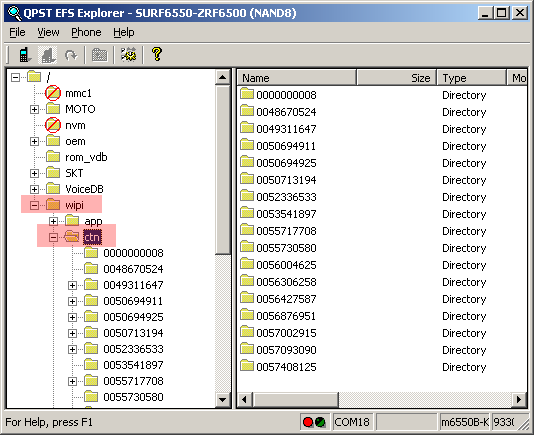
Task: Open the View menu
Action: pyautogui.click(x=48, y=32)
